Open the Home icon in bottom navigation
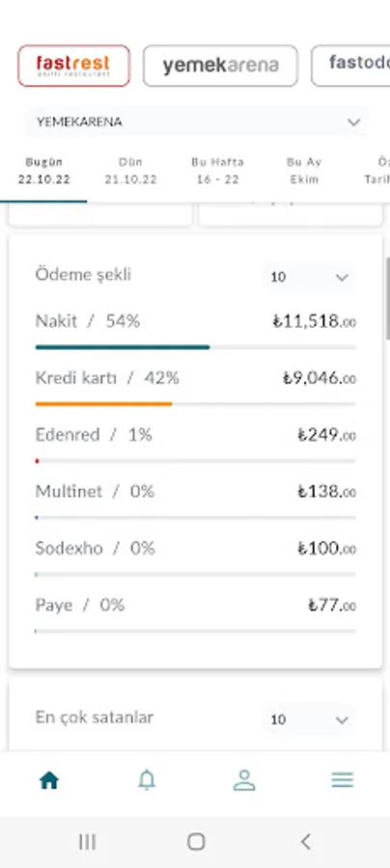 click(48, 780)
